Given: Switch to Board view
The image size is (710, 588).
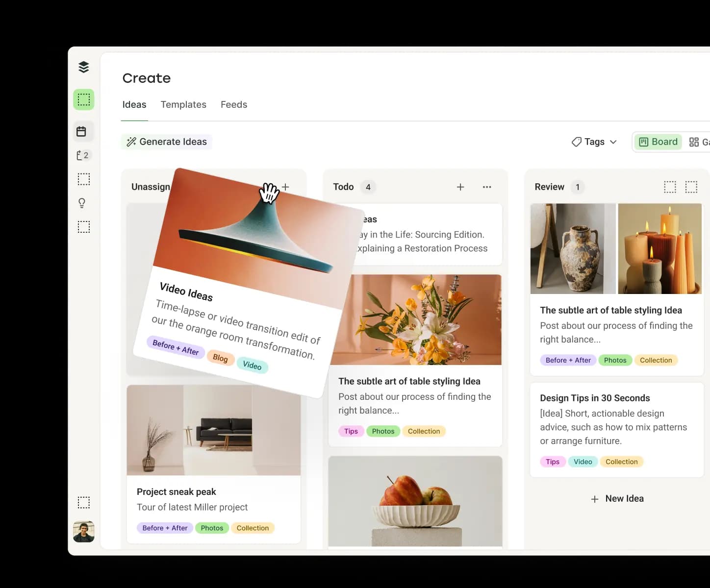Looking at the screenshot, I should click(658, 142).
